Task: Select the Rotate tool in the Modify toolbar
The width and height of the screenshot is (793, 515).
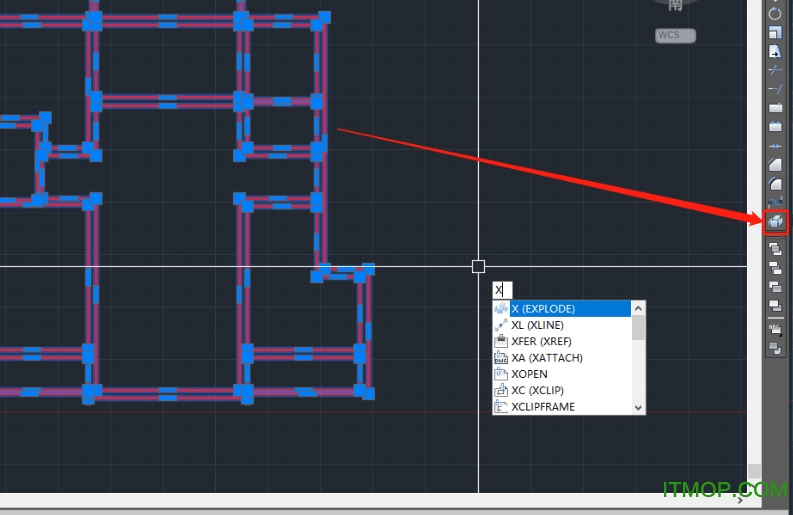Action: (x=775, y=14)
